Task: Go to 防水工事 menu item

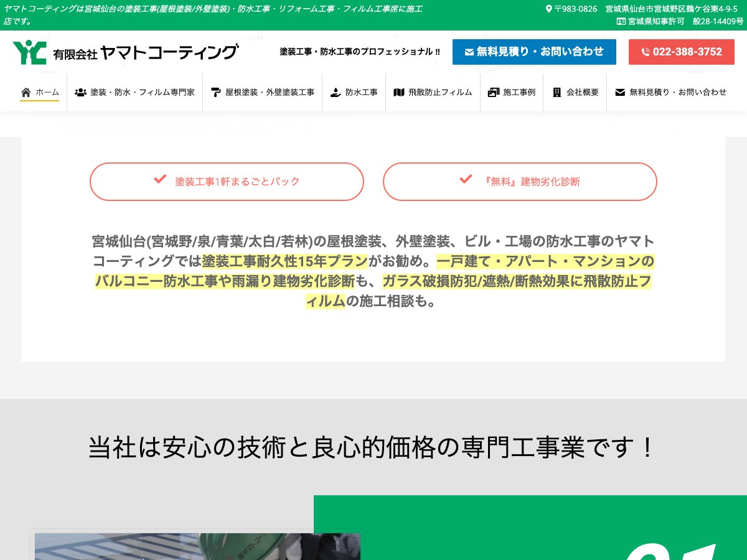Action: (354, 92)
